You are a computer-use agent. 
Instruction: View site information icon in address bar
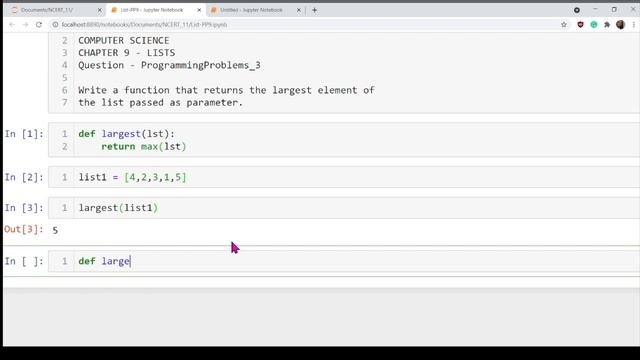[56, 24]
